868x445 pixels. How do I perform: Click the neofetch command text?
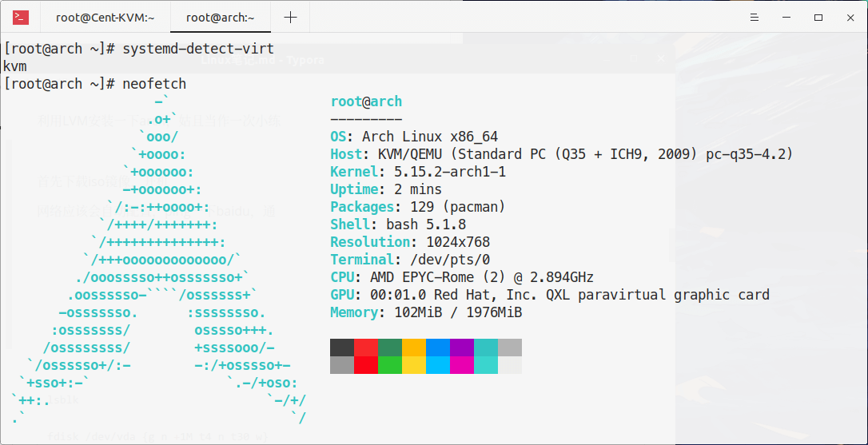click(154, 84)
